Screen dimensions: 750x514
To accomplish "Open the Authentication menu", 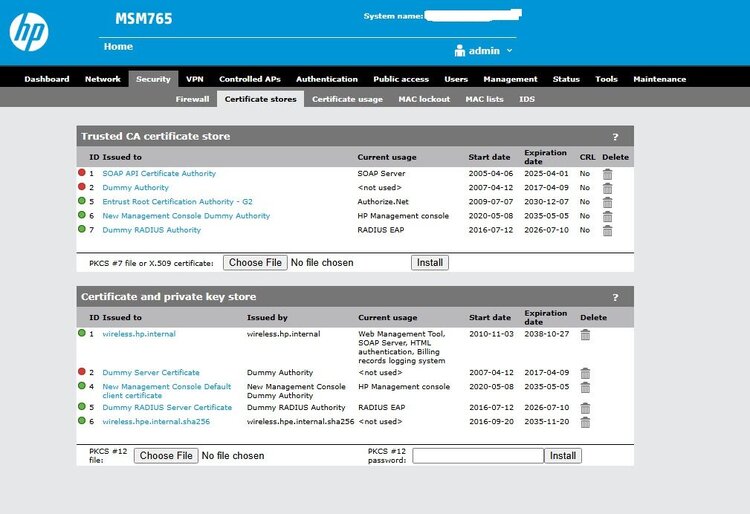I will click(327, 79).
